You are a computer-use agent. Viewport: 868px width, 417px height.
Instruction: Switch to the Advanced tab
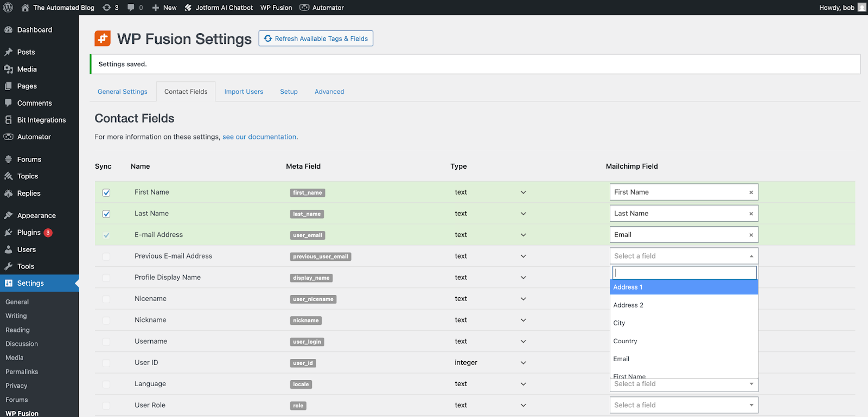pyautogui.click(x=329, y=92)
